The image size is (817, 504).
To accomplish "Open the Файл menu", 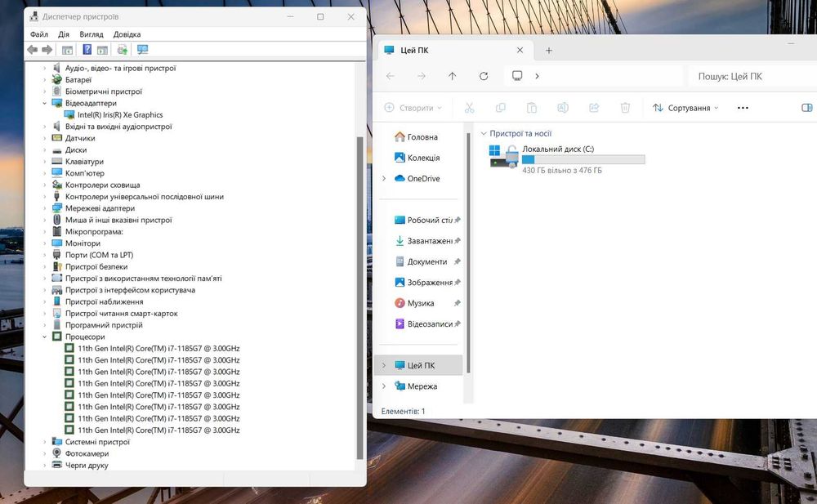I will pyautogui.click(x=39, y=34).
